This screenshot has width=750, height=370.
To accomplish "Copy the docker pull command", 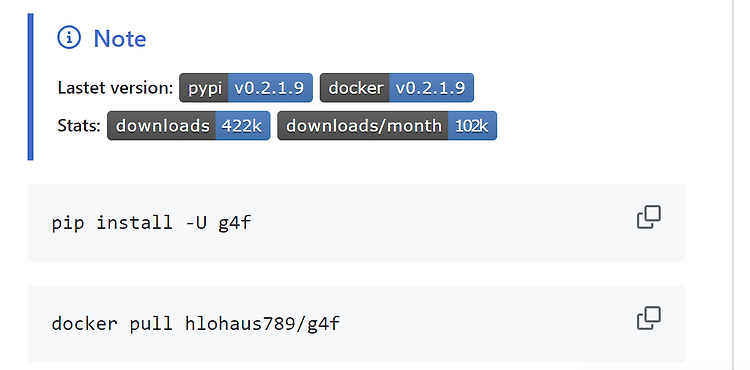I will pyautogui.click(x=649, y=318).
